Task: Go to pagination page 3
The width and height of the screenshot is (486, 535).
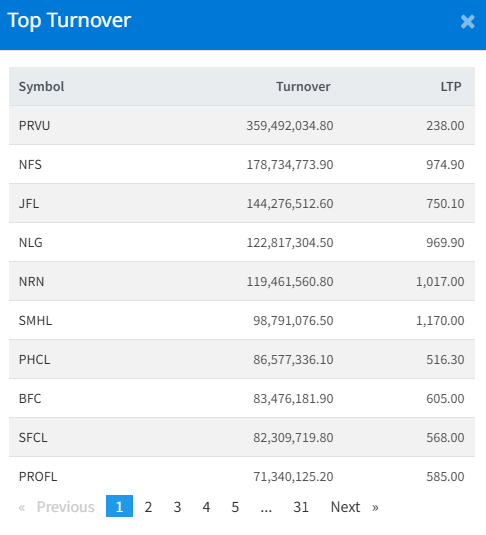Action: (x=177, y=507)
